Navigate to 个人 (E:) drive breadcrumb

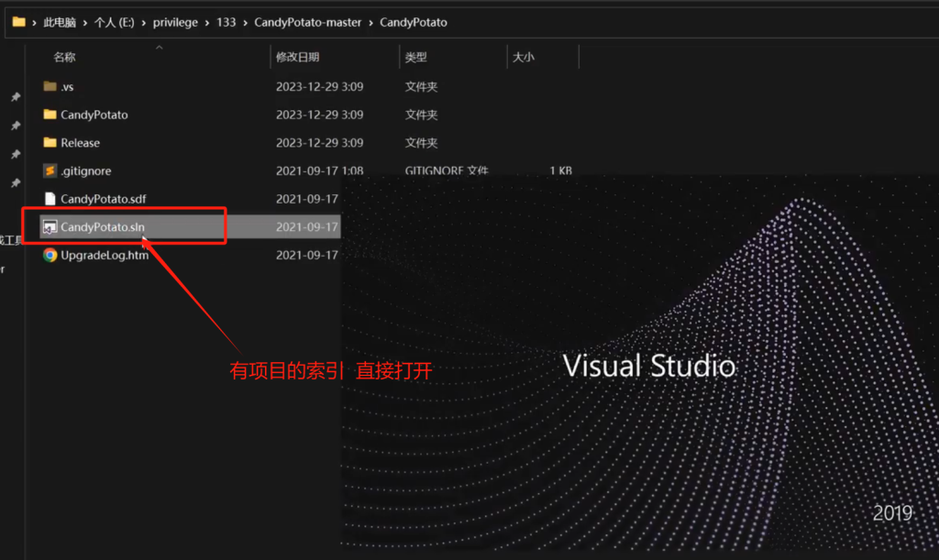[x=115, y=23]
